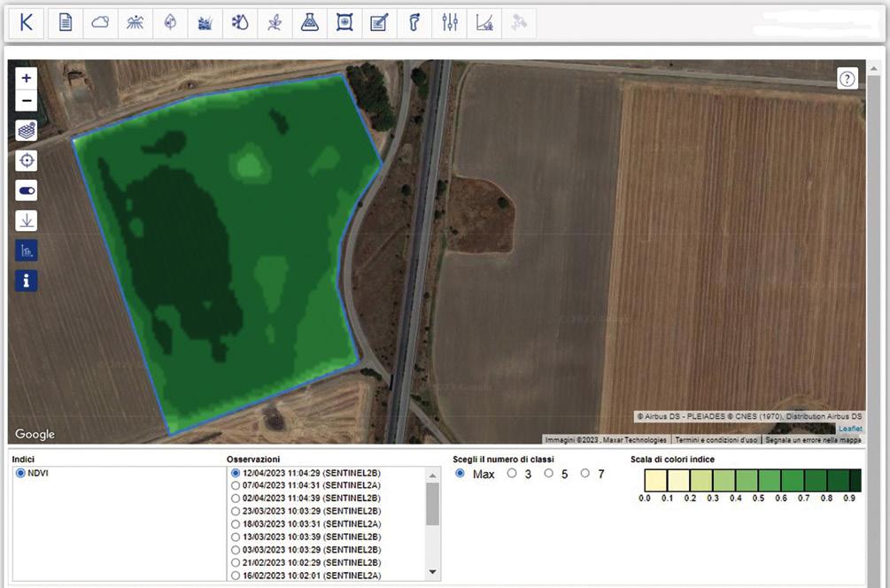The image size is (890, 588).
Task: Open the Leaflet attribution link
Action: click(x=849, y=429)
